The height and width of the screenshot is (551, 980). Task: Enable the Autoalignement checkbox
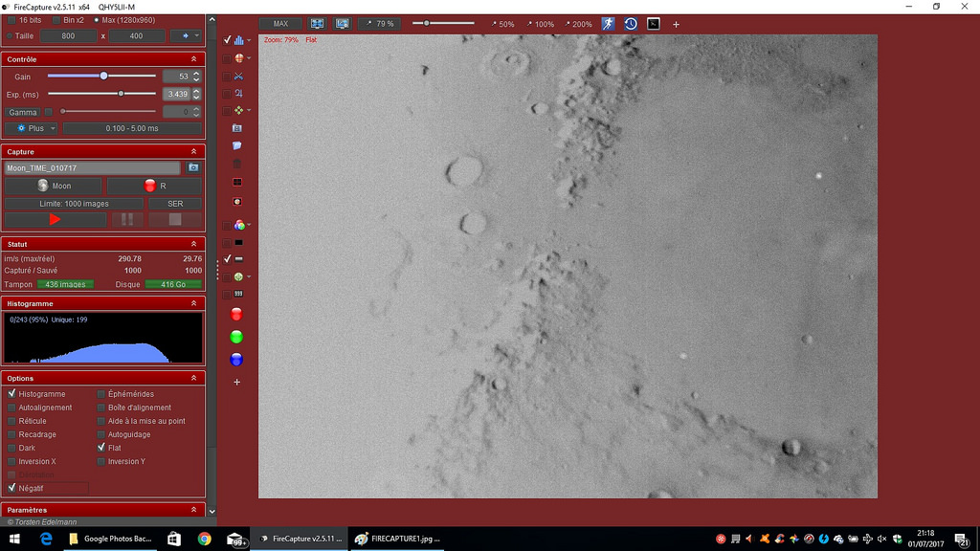click(12, 408)
